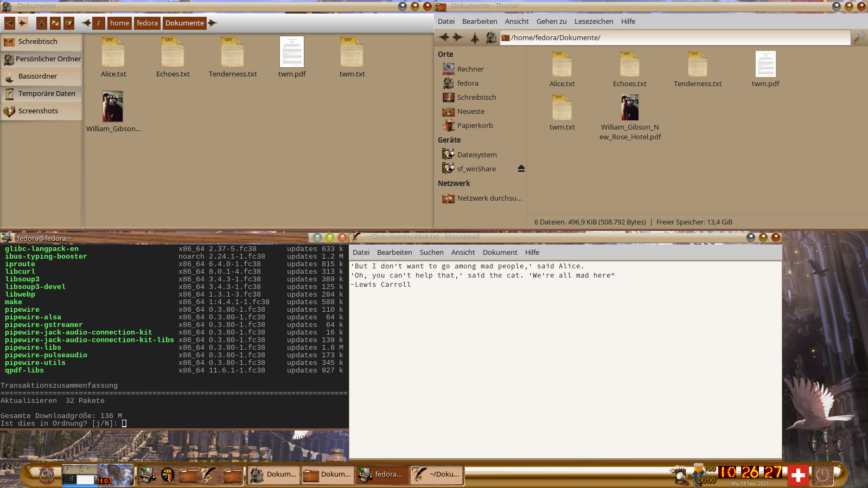
Task: Select 'Dokumente' path segment button
Action: pyautogui.click(x=184, y=23)
